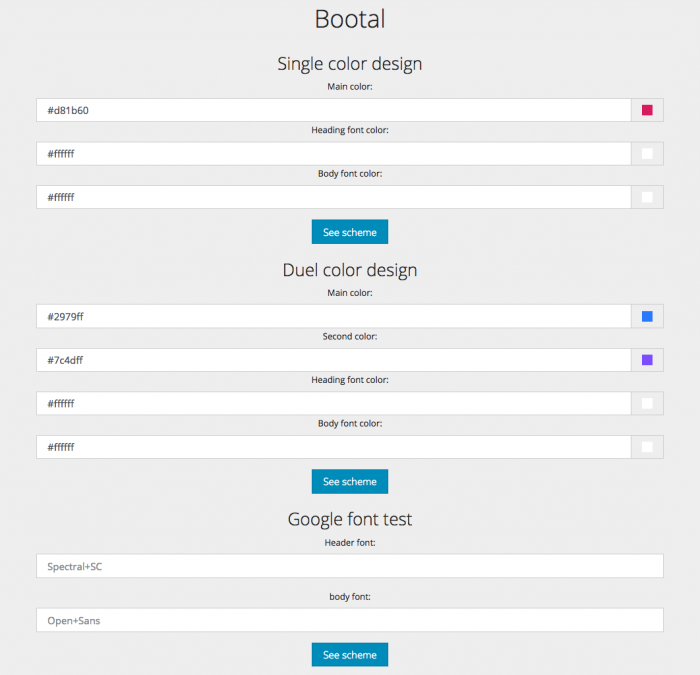
Task: Click the single design Body font color field
Action: coord(333,197)
